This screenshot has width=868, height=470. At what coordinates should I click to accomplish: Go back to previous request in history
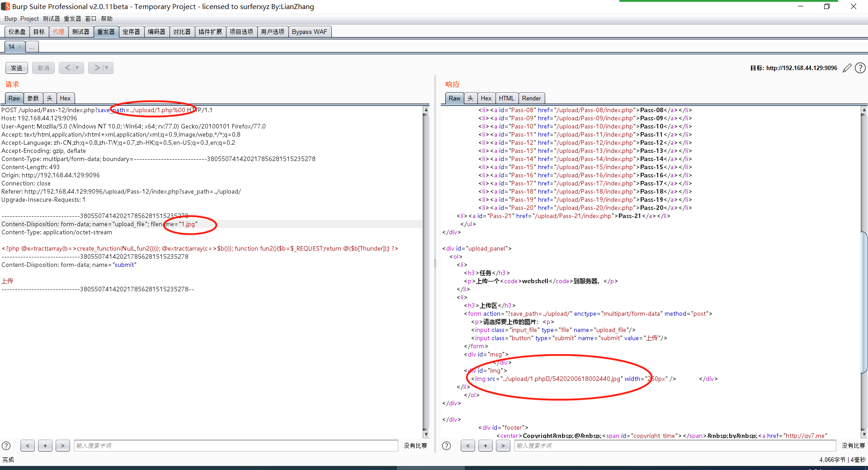(67, 68)
